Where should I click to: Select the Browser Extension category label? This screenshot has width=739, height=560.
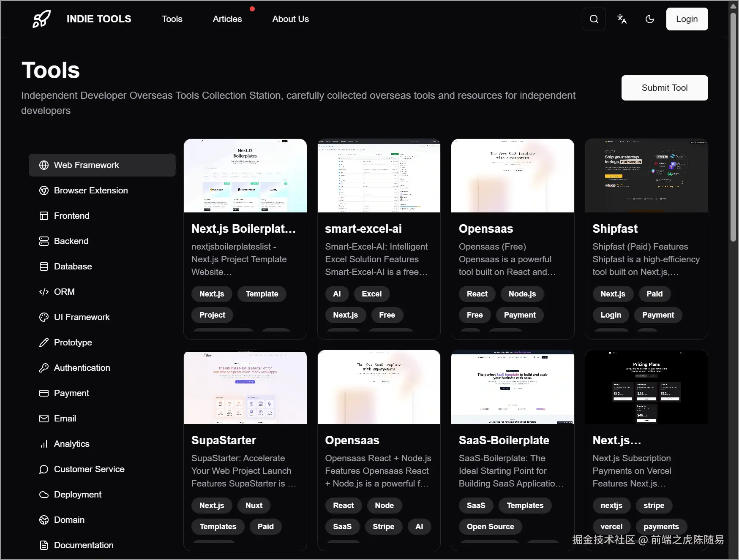tap(91, 190)
